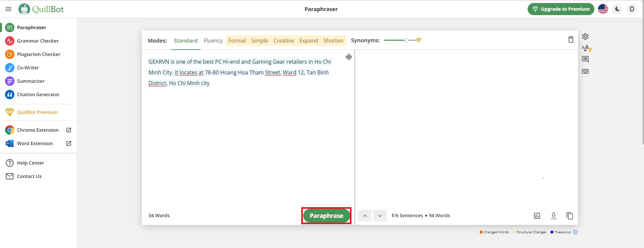644x248 pixels.
Task: Open Paraphraser from the sidebar
Action: pos(32,27)
